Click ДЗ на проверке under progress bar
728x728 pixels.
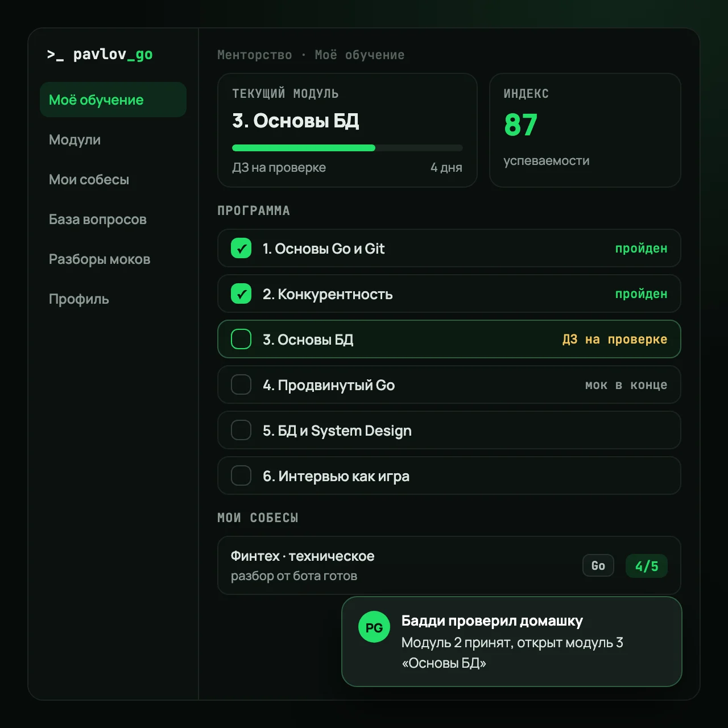279,168
